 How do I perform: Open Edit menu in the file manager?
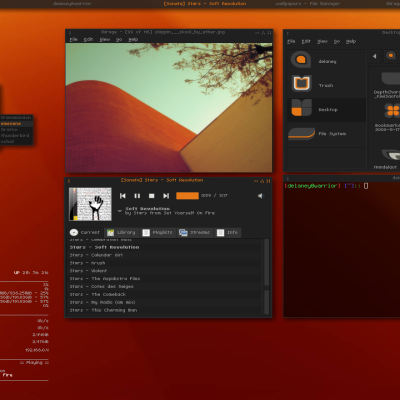click(306, 41)
